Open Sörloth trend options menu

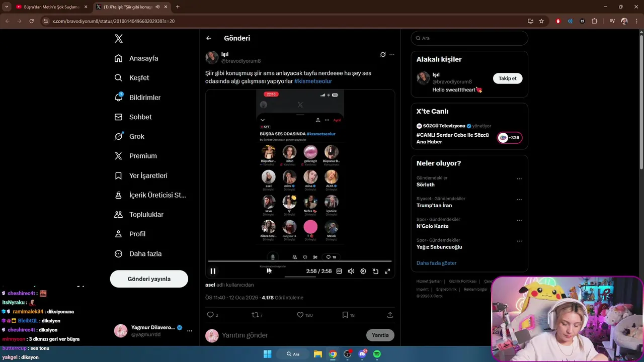519,178
